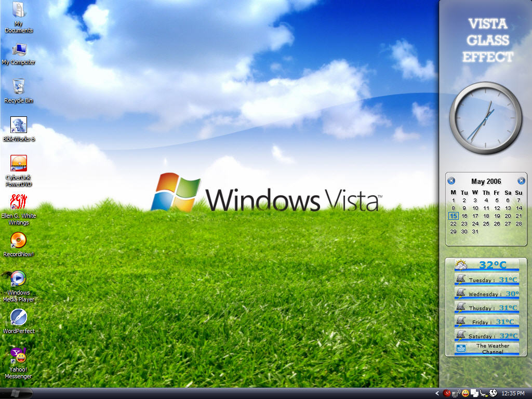Screen dimensions: 532x399
Task: Click the storm icon beside Tuesday
Action: point(460,279)
